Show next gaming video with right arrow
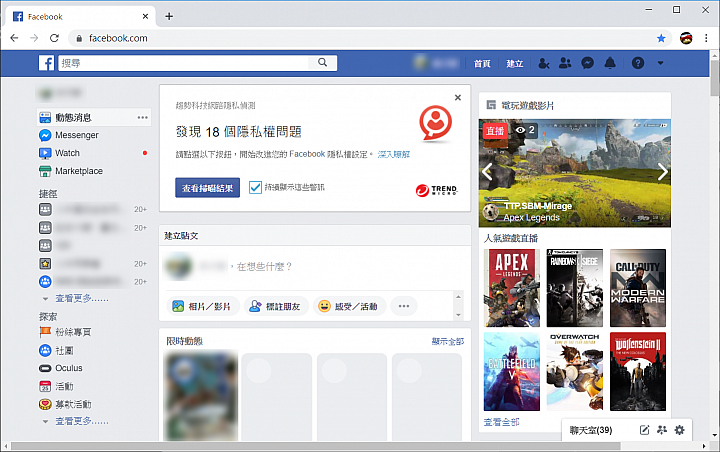 [662, 172]
